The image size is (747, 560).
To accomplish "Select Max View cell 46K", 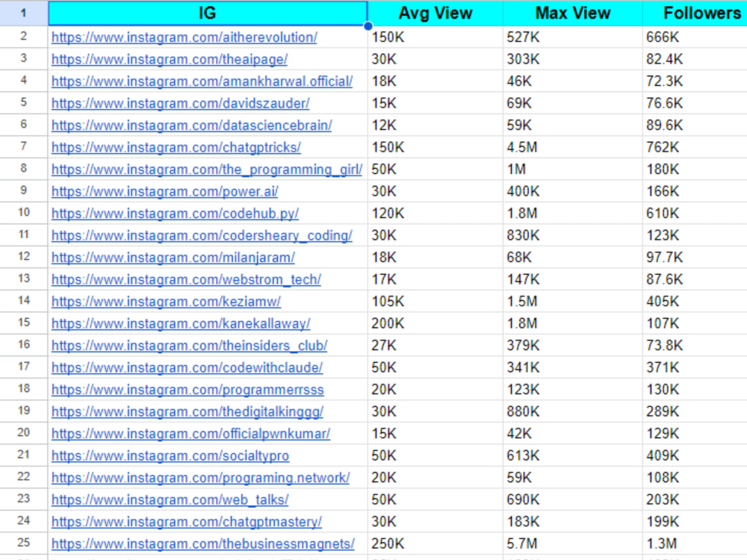I will [573, 81].
